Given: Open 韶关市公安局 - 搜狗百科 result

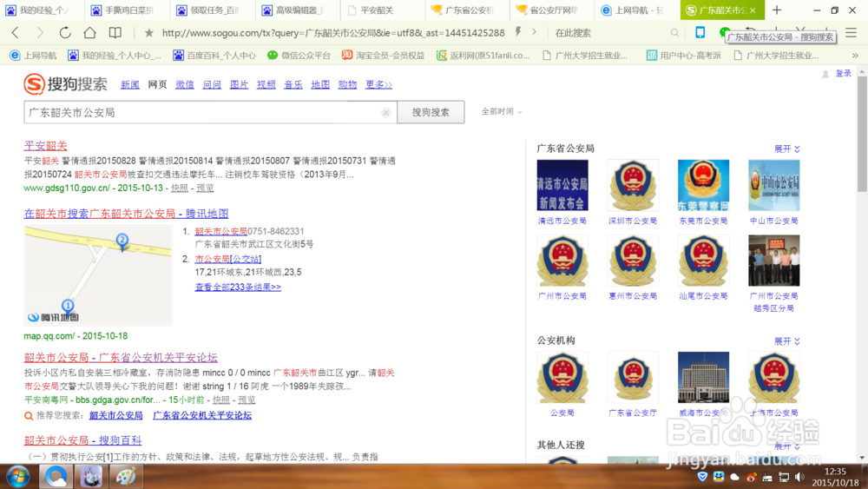Looking at the screenshot, I should [82, 440].
